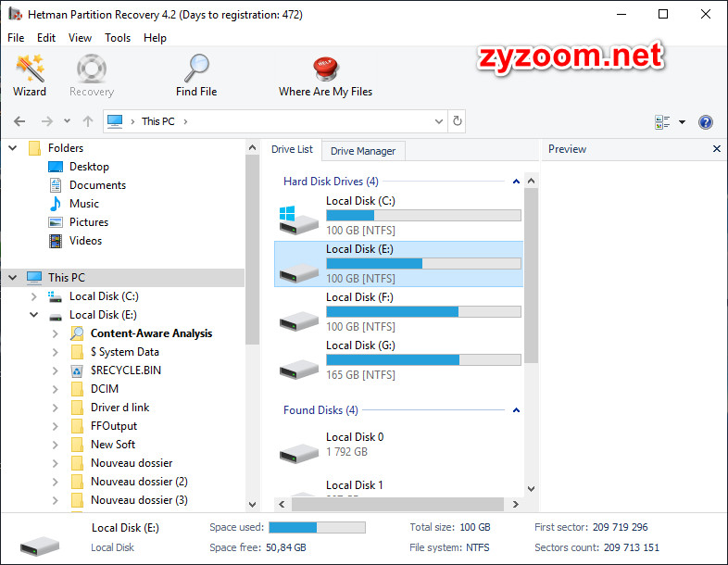This screenshot has width=728, height=565.
Task: Select $ System Data folder
Action: [125, 352]
